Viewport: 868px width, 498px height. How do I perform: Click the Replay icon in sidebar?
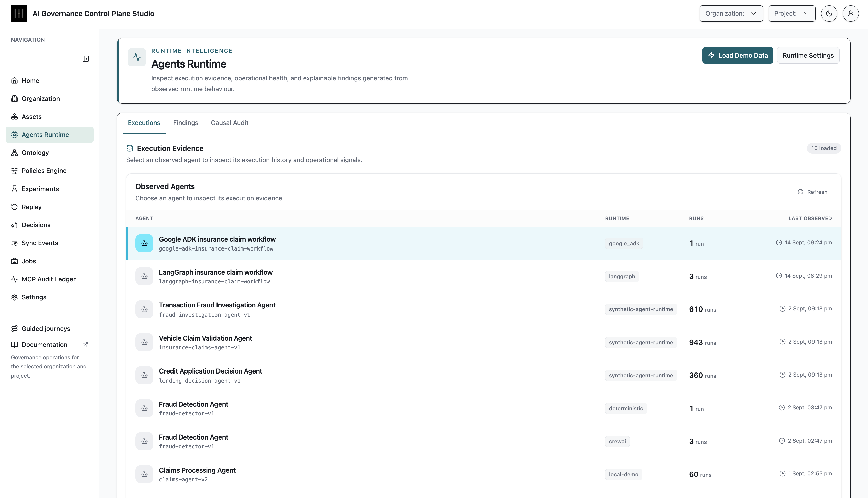(x=14, y=207)
